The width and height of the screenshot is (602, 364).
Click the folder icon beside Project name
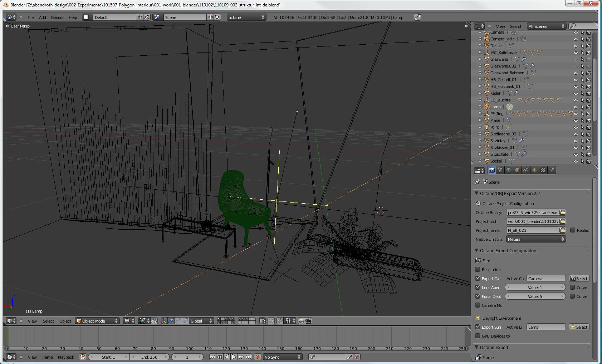(x=562, y=230)
